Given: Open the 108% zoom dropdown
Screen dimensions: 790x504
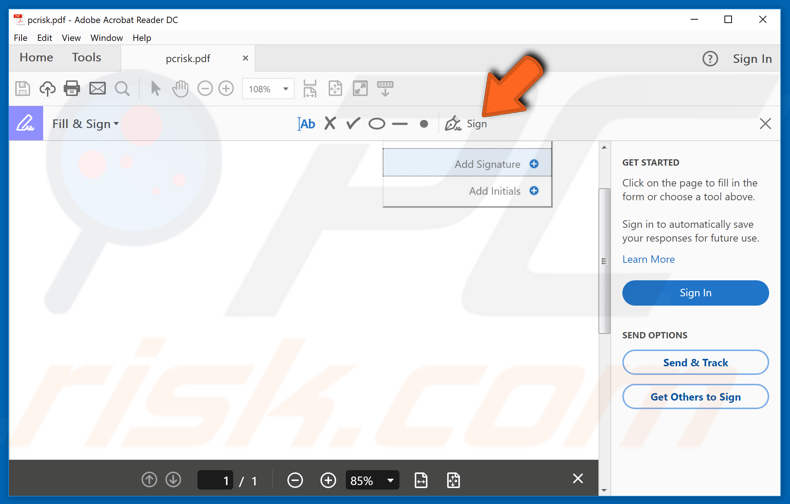Looking at the screenshot, I should pos(285,89).
